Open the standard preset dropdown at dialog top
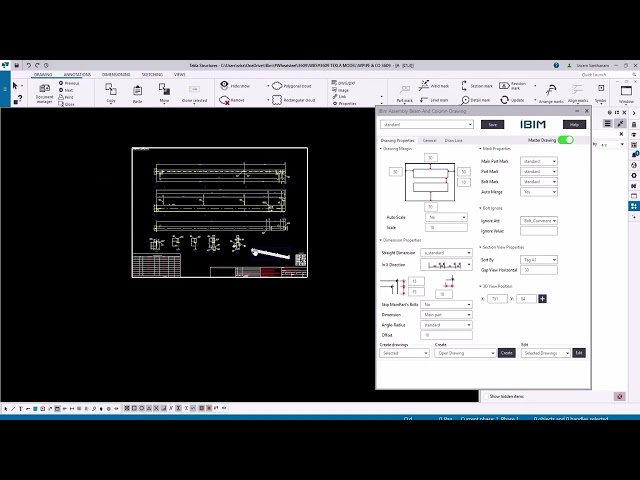 (x=427, y=124)
